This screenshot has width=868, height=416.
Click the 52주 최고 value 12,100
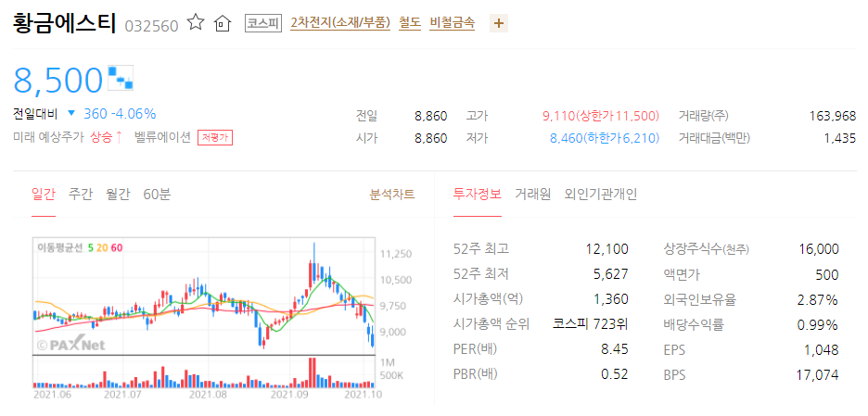click(x=606, y=249)
